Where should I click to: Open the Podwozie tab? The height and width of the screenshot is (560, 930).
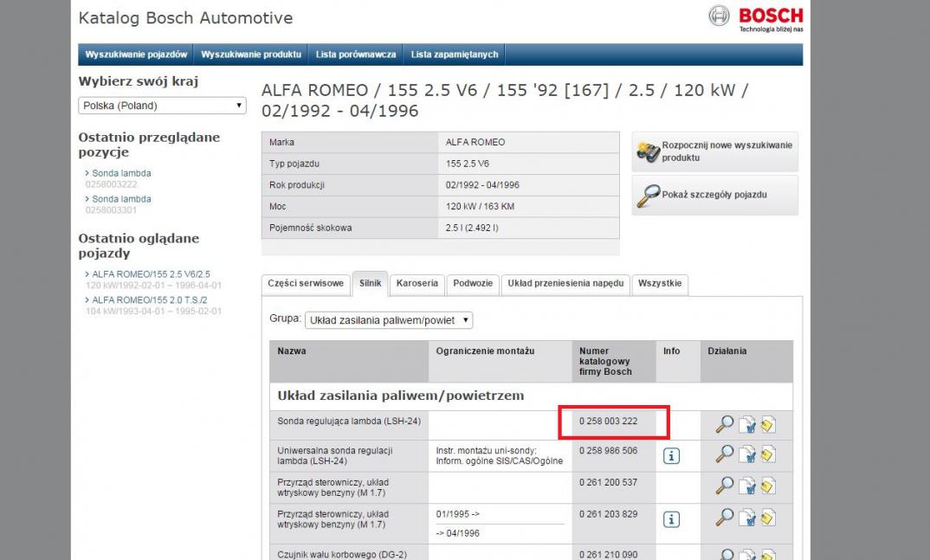[x=473, y=284]
